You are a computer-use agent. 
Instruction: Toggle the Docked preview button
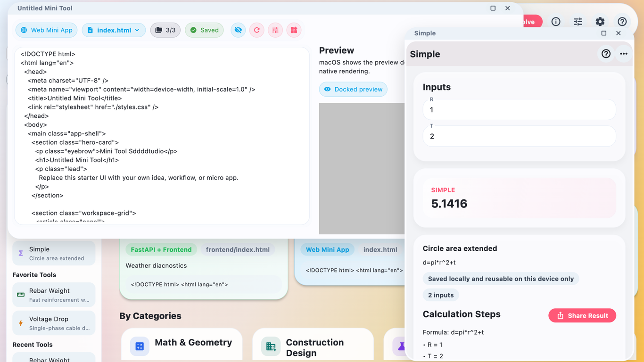coord(353,89)
